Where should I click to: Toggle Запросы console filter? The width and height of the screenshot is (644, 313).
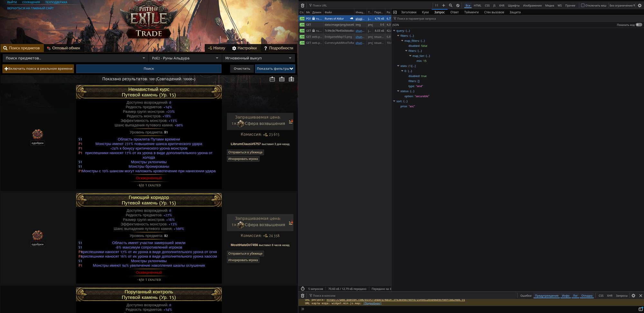coord(621,296)
